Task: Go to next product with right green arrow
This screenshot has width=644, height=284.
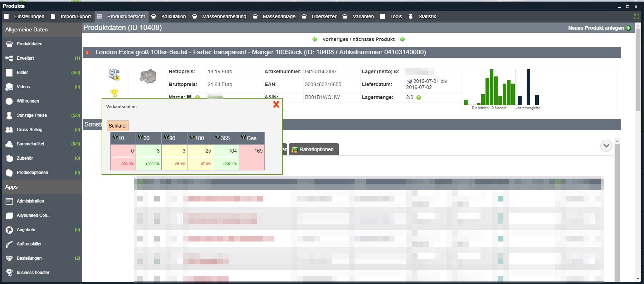Action: 402,39
